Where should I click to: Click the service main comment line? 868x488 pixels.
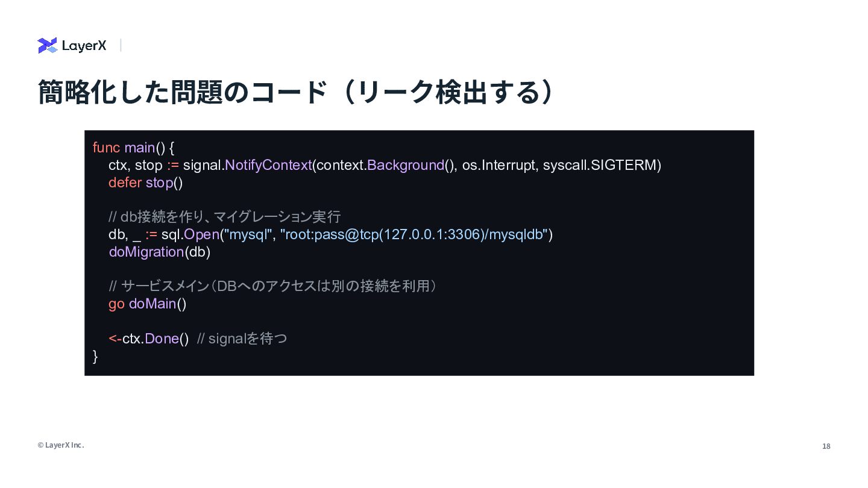[x=272, y=286]
